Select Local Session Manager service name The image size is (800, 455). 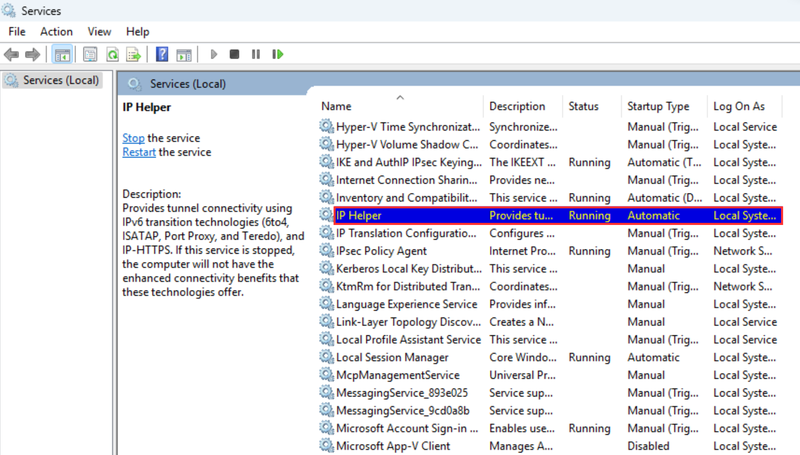pyautogui.click(x=392, y=358)
